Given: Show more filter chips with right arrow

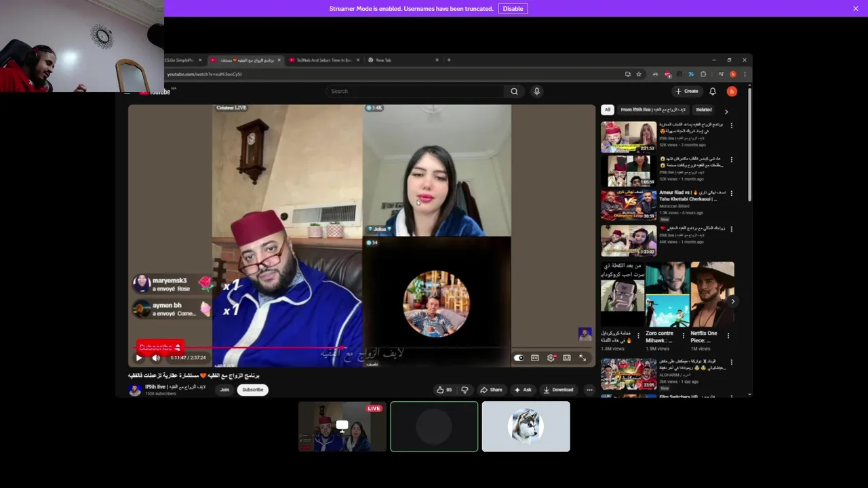Looking at the screenshot, I should click(x=726, y=111).
